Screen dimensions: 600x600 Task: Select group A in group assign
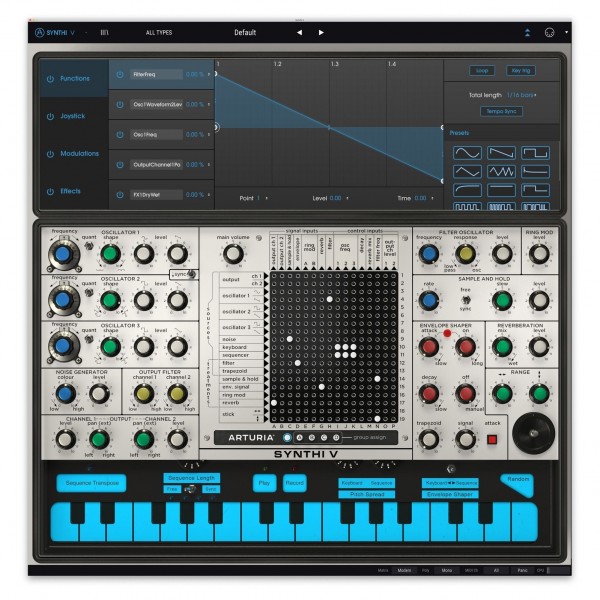(299, 437)
